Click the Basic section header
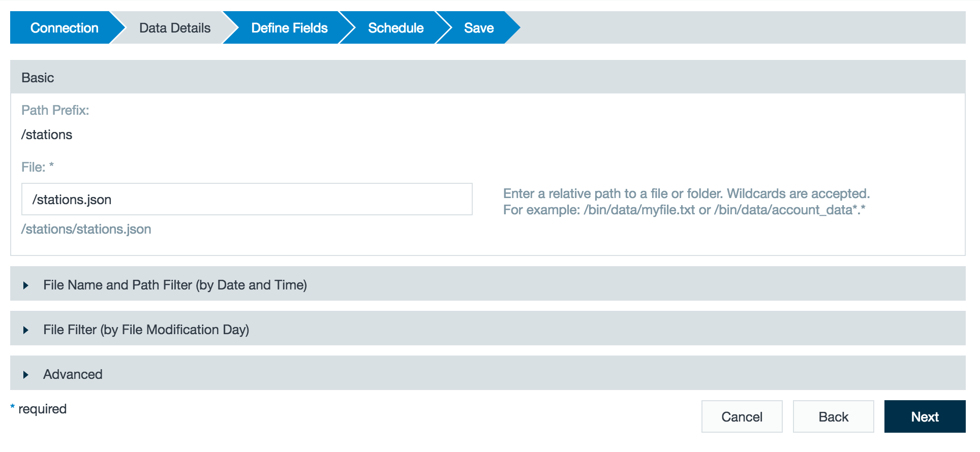Image resolution: width=980 pixels, height=452 pixels. 488,77
